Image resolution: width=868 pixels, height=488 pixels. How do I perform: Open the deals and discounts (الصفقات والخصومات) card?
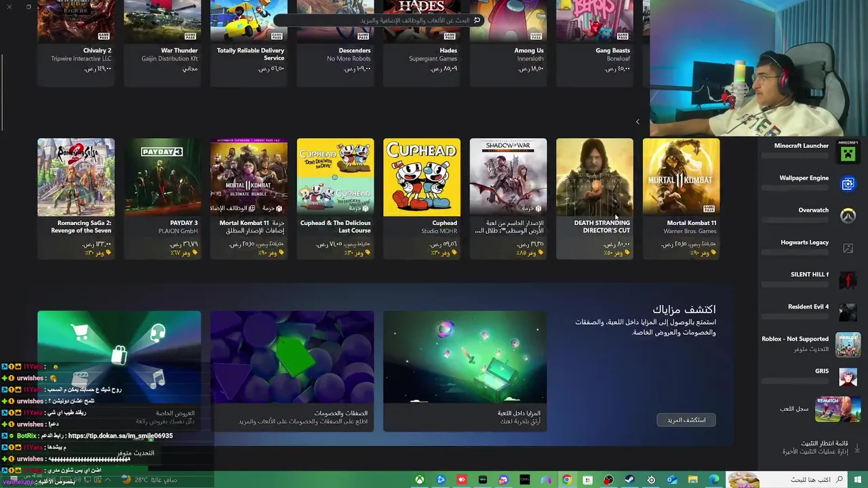tap(292, 371)
